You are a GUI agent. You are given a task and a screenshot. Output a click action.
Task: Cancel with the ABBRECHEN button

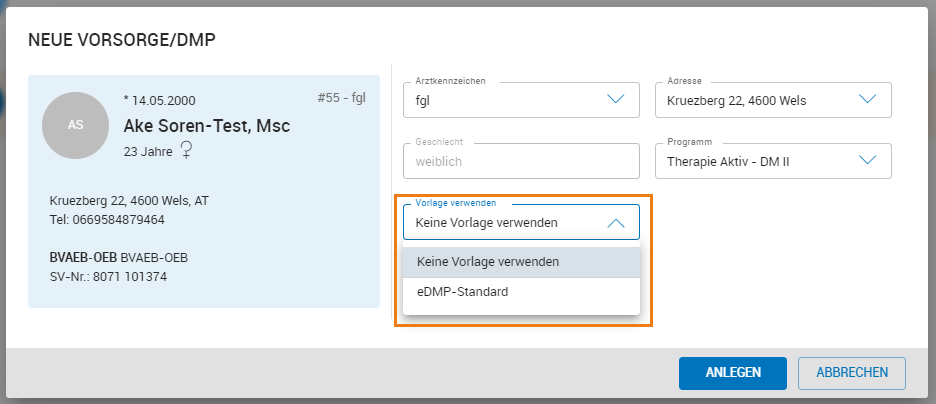tap(851, 373)
